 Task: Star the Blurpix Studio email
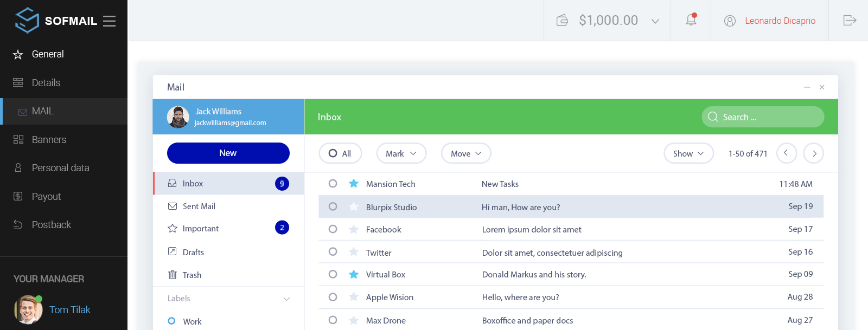click(x=354, y=207)
